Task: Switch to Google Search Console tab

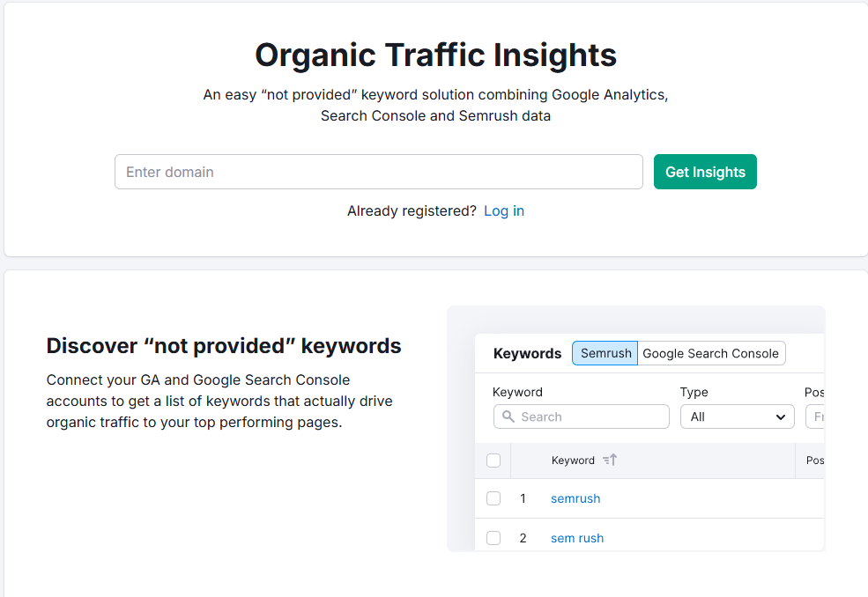Action: click(711, 353)
